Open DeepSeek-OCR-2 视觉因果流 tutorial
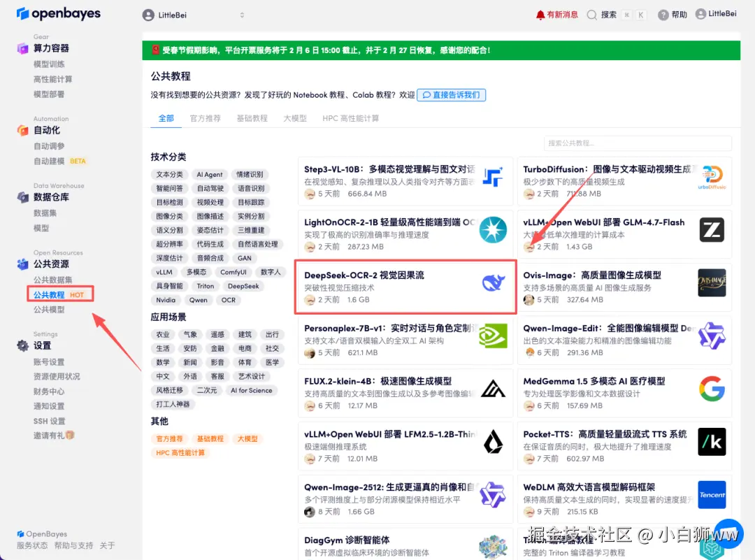This screenshot has width=755, height=560. 405,287
